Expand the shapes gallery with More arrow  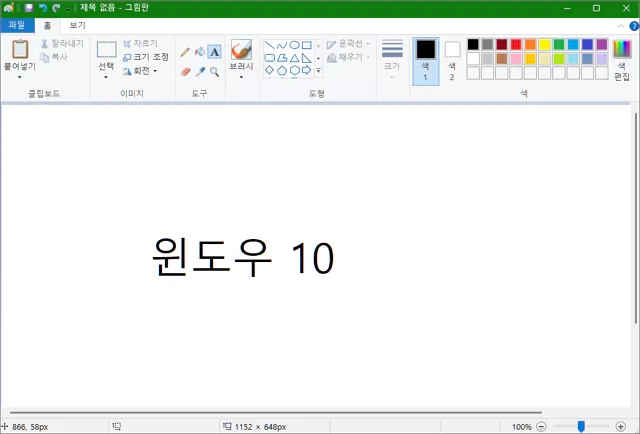tap(318, 71)
